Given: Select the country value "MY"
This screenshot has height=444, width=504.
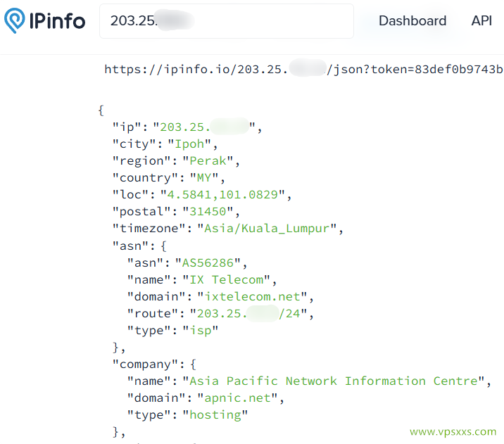Looking at the screenshot, I should (x=204, y=177).
